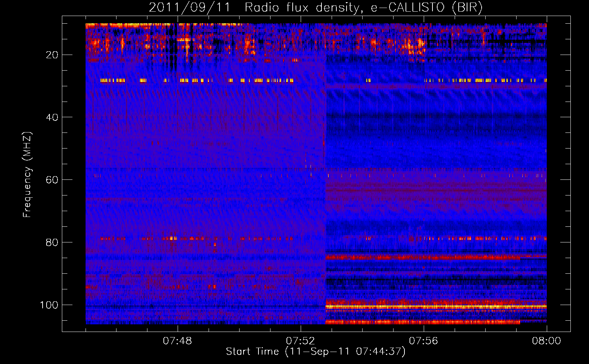Viewport: 589px width, 364px height.
Task: Click the 07:56 time axis label
Action: [424, 341]
